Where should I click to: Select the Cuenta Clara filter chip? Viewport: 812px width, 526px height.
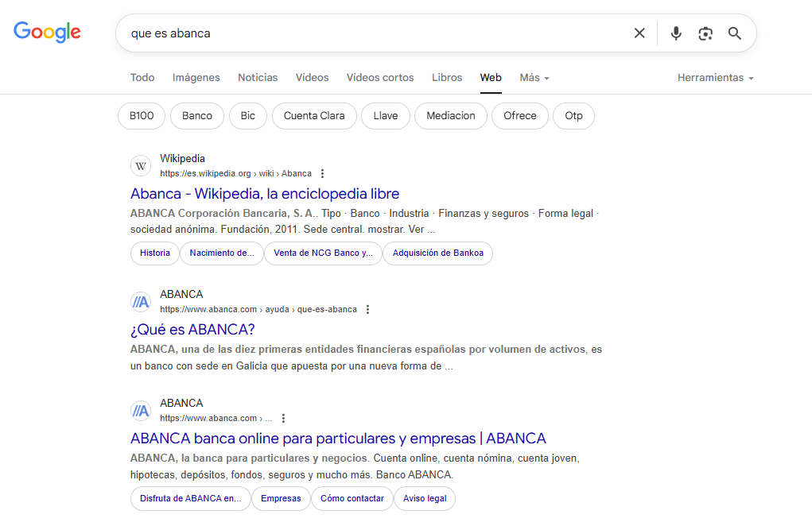(314, 116)
